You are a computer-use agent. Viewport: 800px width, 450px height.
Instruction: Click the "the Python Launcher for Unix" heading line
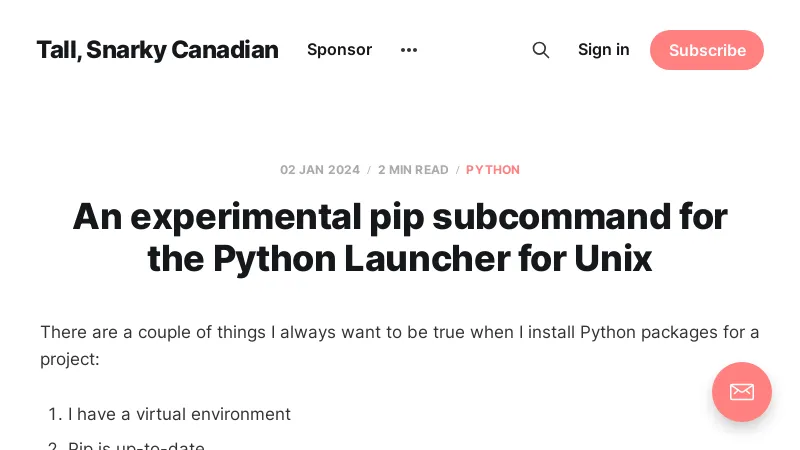[x=400, y=259]
